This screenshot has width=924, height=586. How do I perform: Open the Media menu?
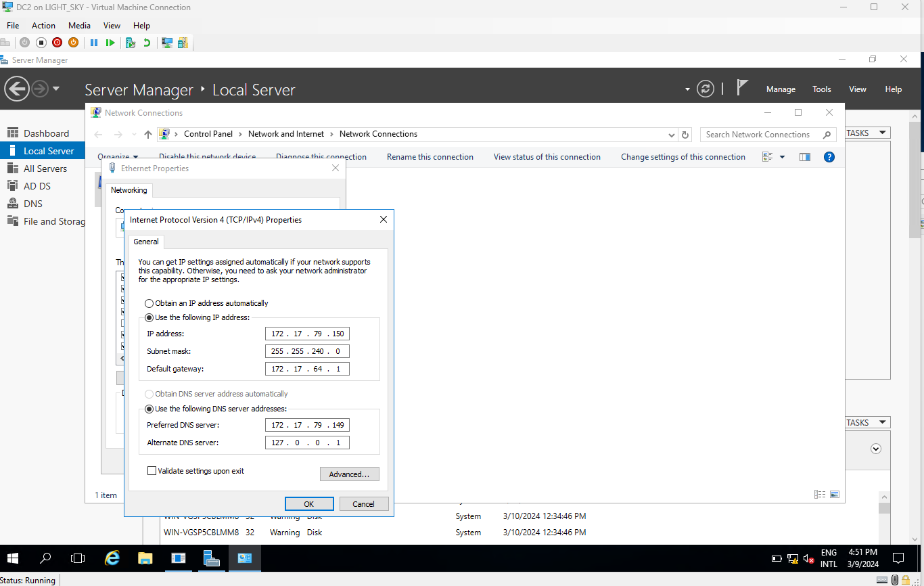point(79,26)
